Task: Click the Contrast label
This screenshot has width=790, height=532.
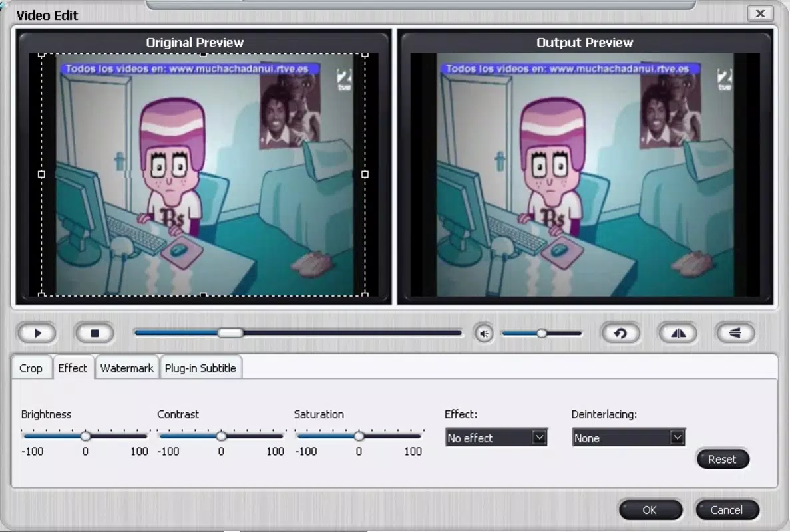Action: coord(178,414)
